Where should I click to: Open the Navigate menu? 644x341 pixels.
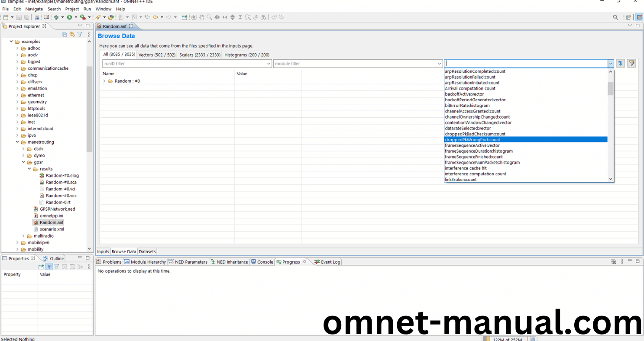[x=34, y=9]
